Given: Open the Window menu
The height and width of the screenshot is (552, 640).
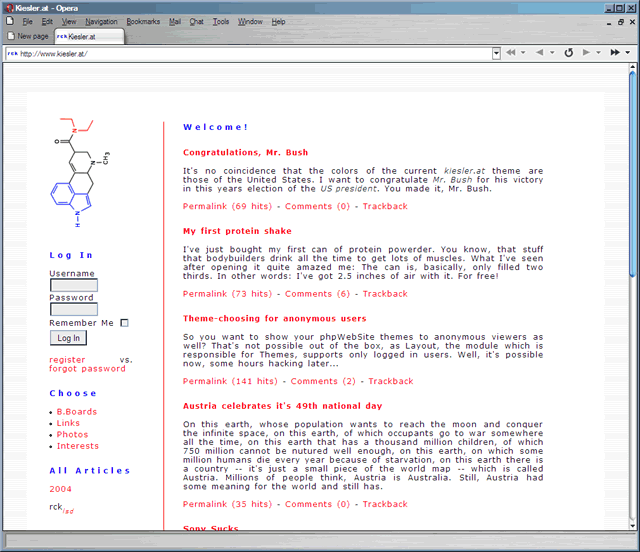Looking at the screenshot, I should [250, 22].
